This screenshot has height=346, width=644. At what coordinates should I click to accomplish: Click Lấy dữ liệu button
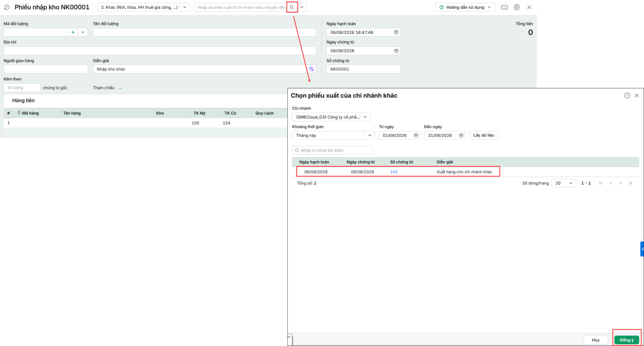pyautogui.click(x=484, y=135)
